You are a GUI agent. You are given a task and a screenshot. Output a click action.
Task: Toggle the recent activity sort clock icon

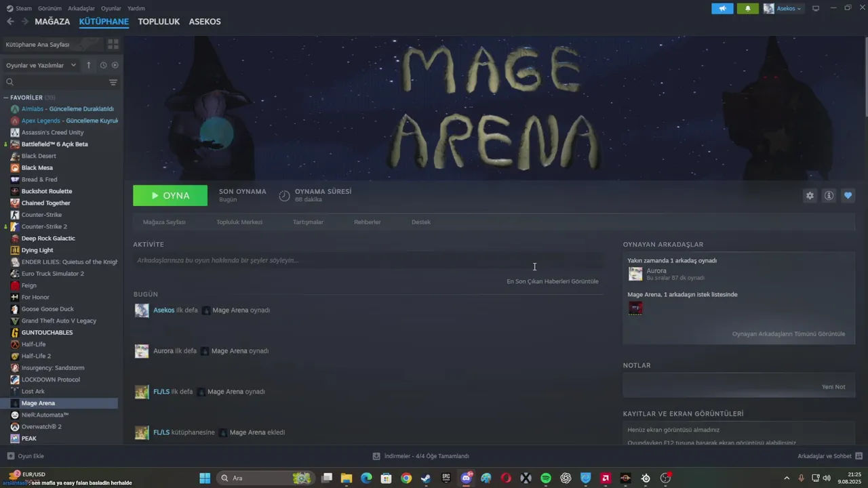[103, 65]
